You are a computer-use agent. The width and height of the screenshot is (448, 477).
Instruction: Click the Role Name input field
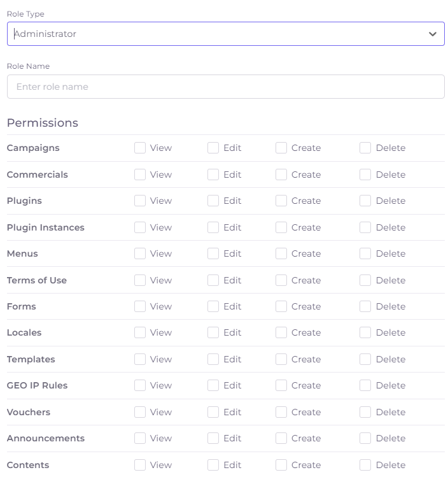tap(225, 87)
